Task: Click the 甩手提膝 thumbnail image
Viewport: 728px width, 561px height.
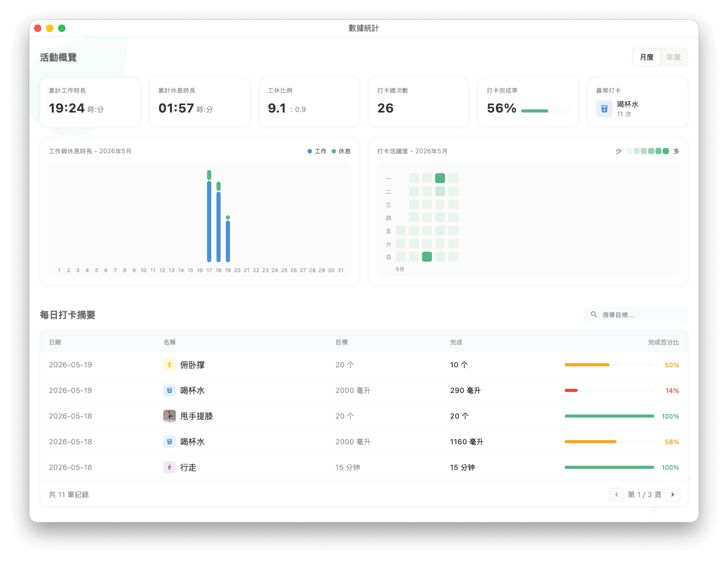Action: [169, 416]
